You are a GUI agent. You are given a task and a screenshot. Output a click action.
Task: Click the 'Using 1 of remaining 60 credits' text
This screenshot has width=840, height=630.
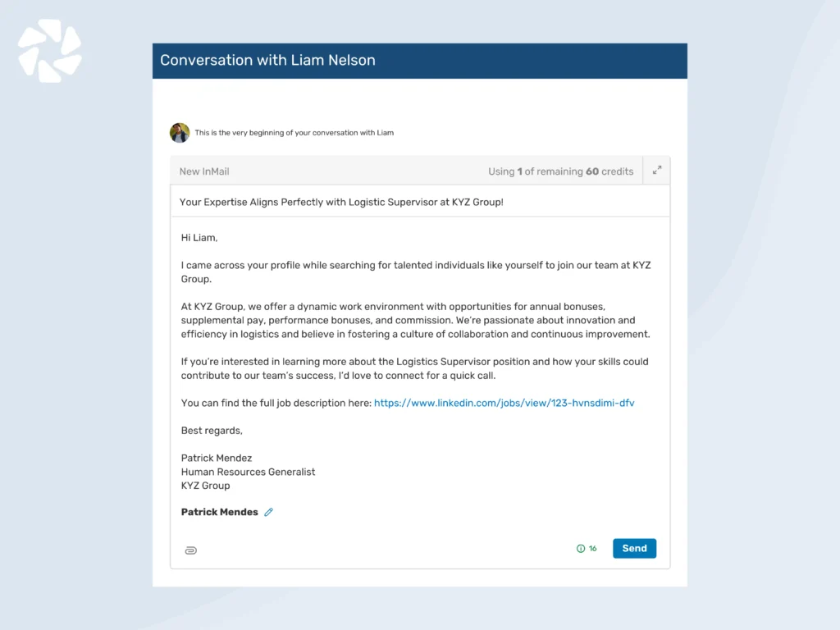(x=561, y=171)
